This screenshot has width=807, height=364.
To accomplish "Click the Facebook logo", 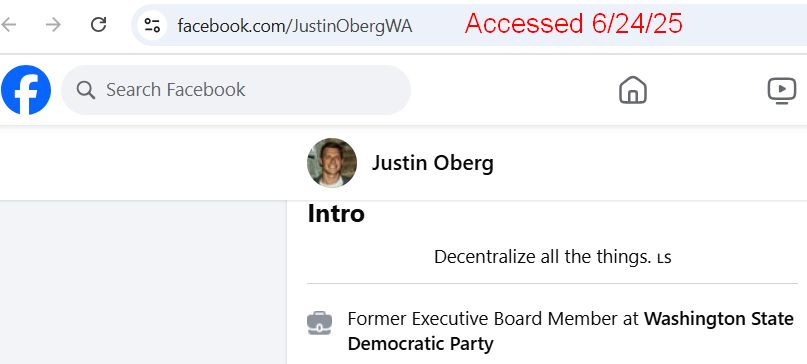I will click(x=26, y=90).
